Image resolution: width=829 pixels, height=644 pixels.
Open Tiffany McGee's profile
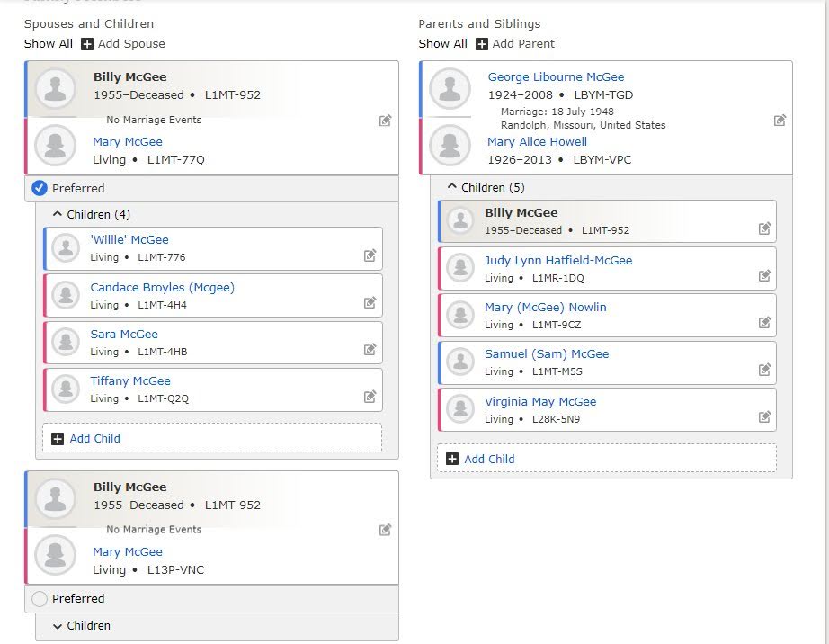(x=130, y=380)
